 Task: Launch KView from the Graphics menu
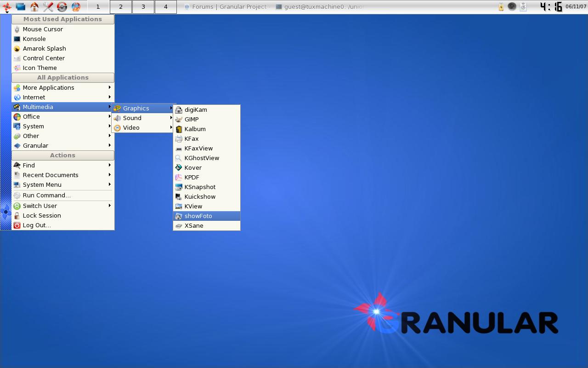point(207,206)
